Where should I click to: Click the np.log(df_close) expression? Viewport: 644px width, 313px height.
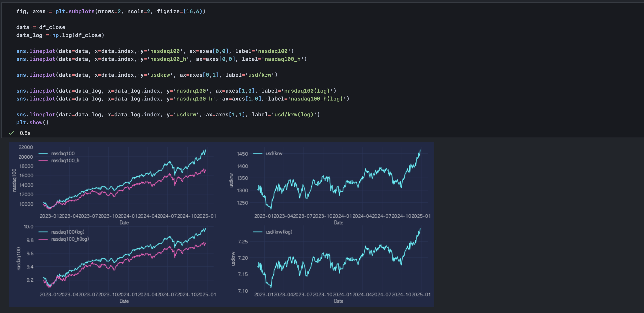click(78, 35)
